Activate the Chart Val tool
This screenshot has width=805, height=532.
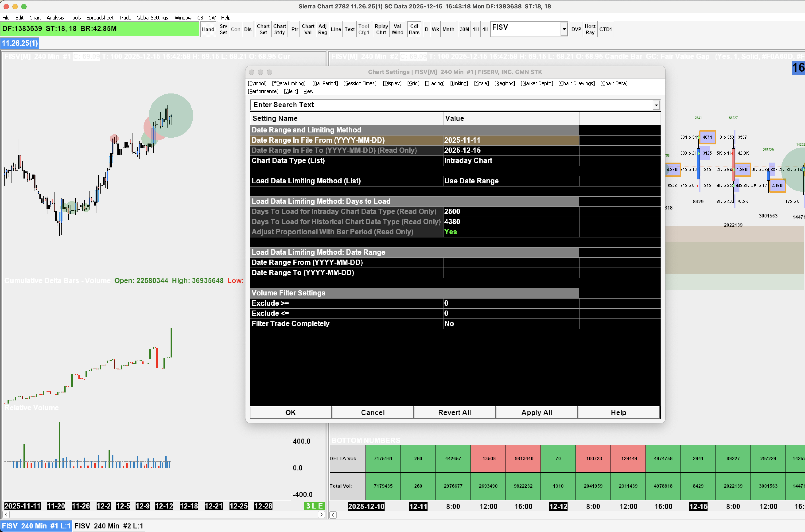click(x=308, y=29)
